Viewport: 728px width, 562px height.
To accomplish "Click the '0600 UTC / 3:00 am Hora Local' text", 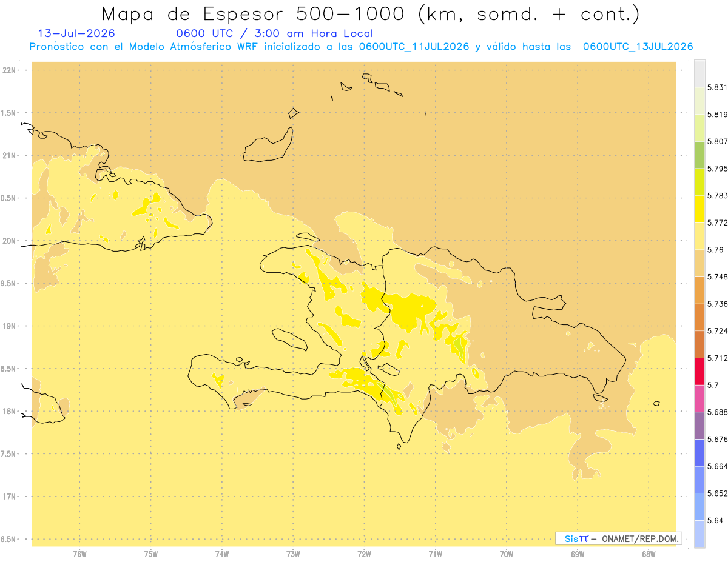I will pyautogui.click(x=274, y=34).
